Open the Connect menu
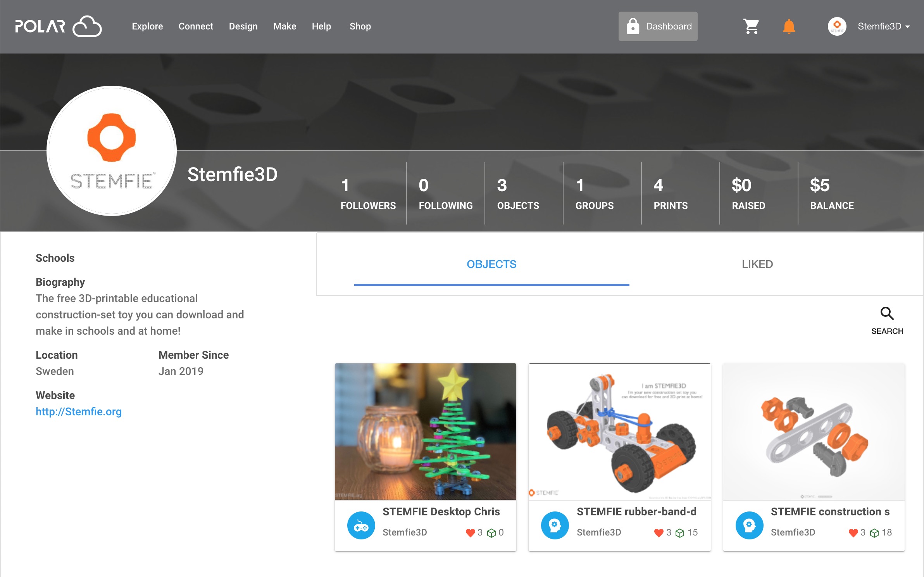Viewport: 924px width, 577px height. click(x=196, y=26)
